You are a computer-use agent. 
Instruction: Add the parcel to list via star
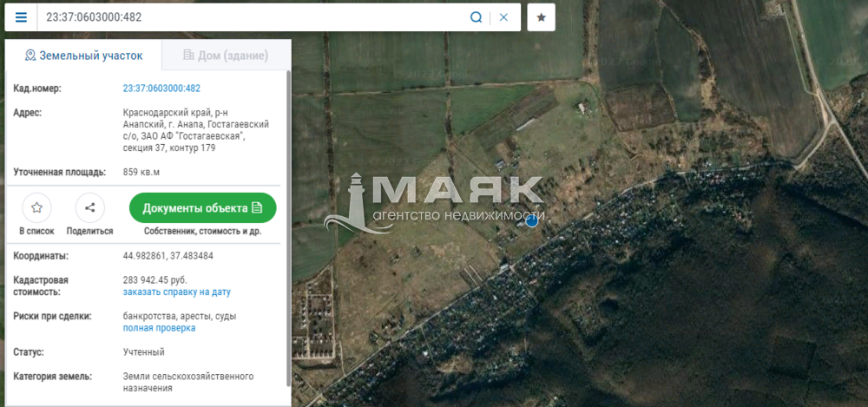coord(36,208)
